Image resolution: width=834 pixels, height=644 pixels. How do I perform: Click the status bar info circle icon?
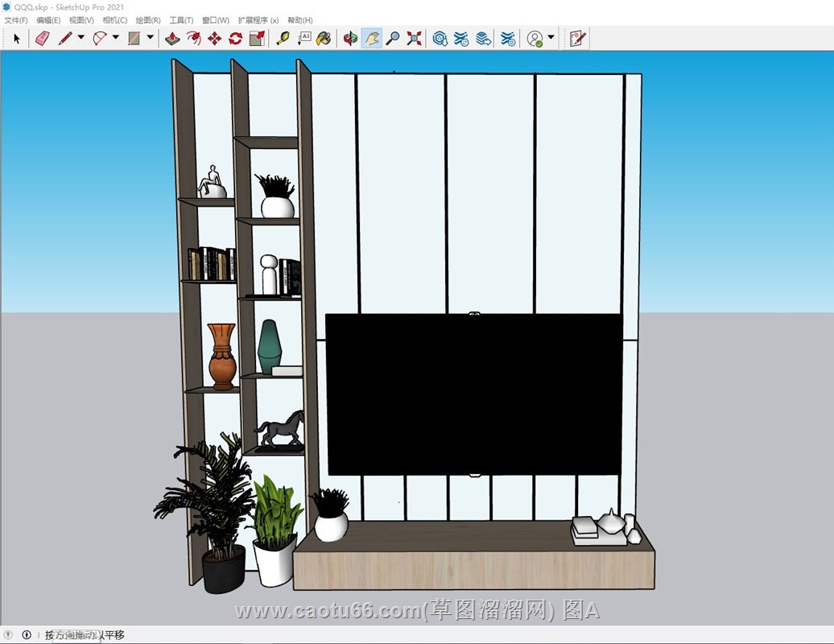[x=27, y=635]
